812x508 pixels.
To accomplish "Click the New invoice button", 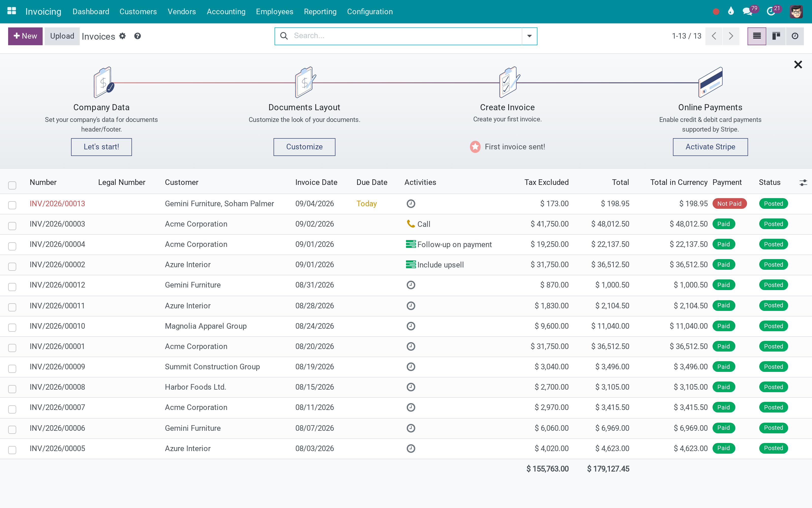I will pos(25,36).
